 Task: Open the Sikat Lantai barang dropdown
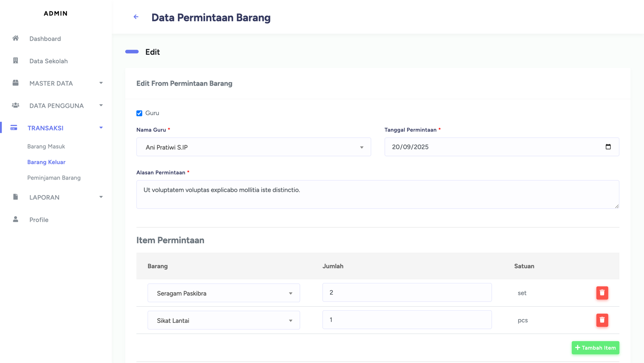pyautogui.click(x=223, y=321)
